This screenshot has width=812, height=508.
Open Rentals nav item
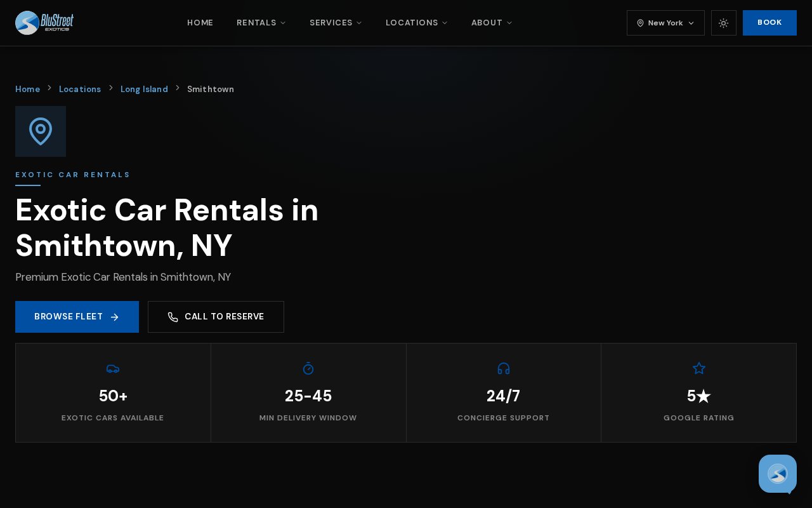tap(261, 23)
